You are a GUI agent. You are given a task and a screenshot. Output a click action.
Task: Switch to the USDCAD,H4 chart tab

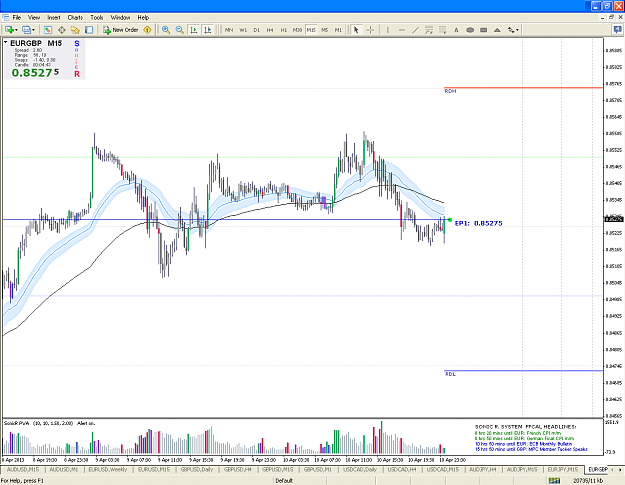pyautogui.click(x=402, y=470)
